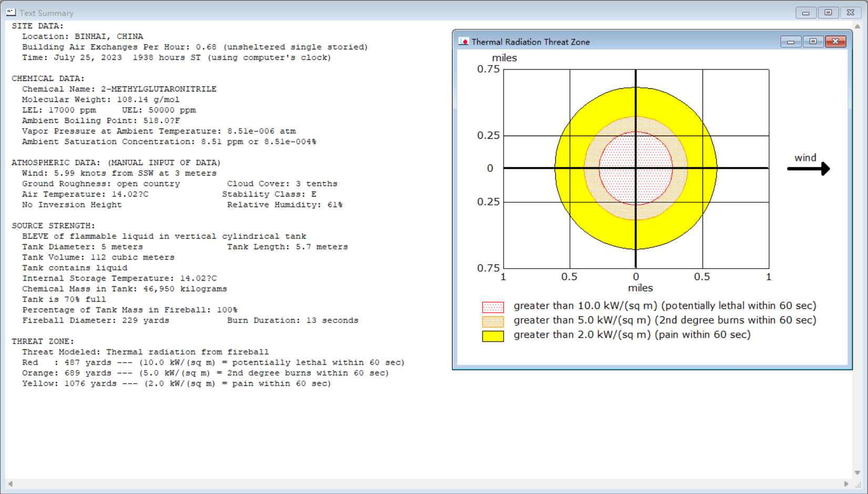868x494 pixels.
Task: Click the 'wind' label beside the chart
Action: 805,158
